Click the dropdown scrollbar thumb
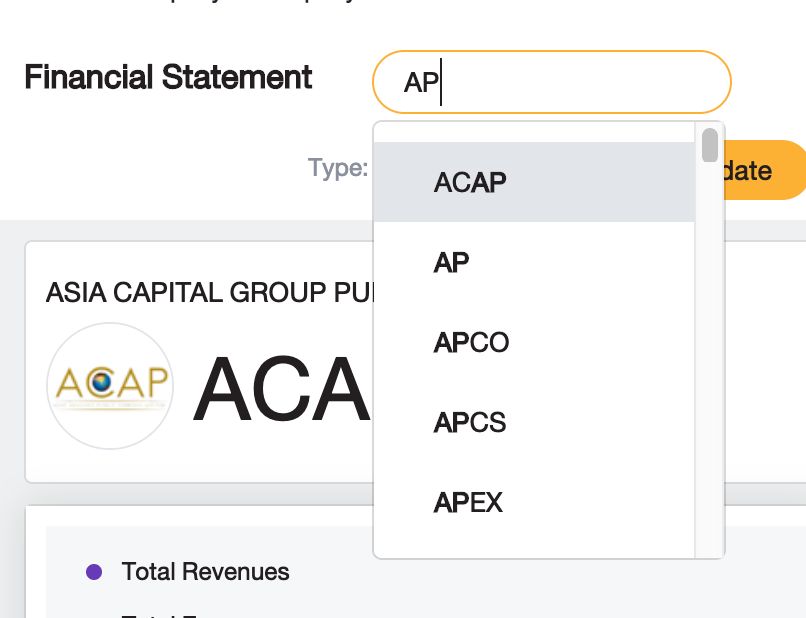This screenshot has height=618, width=806. pyautogui.click(x=710, y=145)
